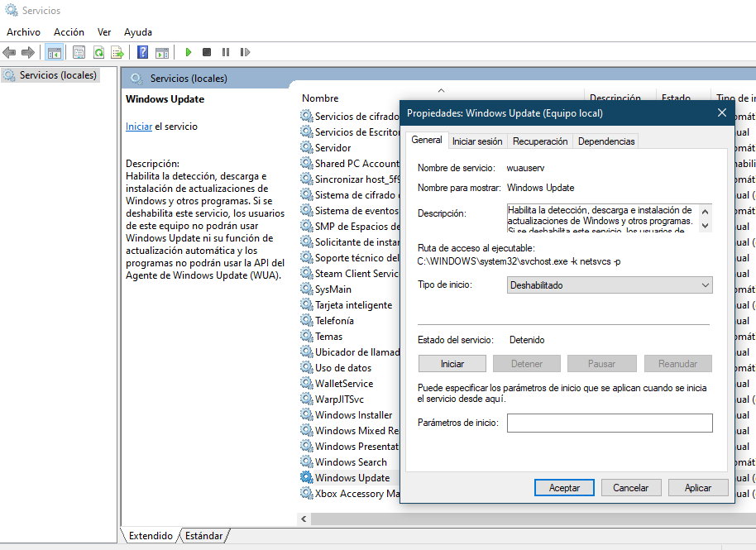
Task: Open Help with the blue question mark icon
Action: click(142, 52)
